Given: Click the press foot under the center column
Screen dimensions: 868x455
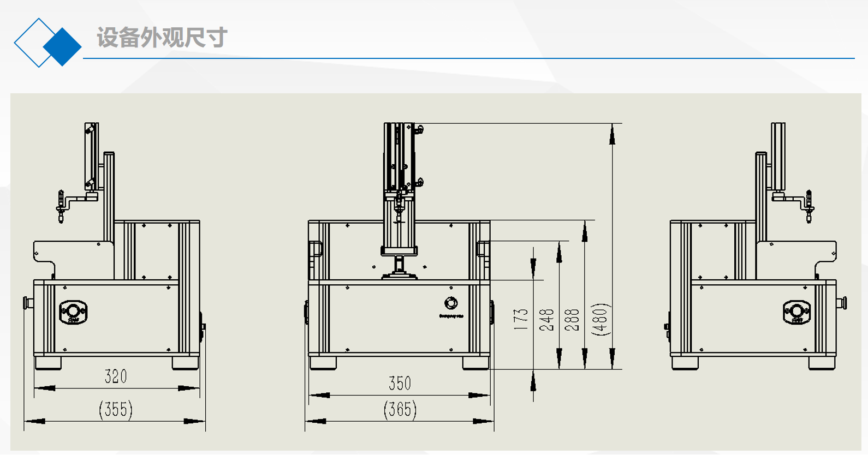Looking at the screenshot, I should tap(400, 274).
